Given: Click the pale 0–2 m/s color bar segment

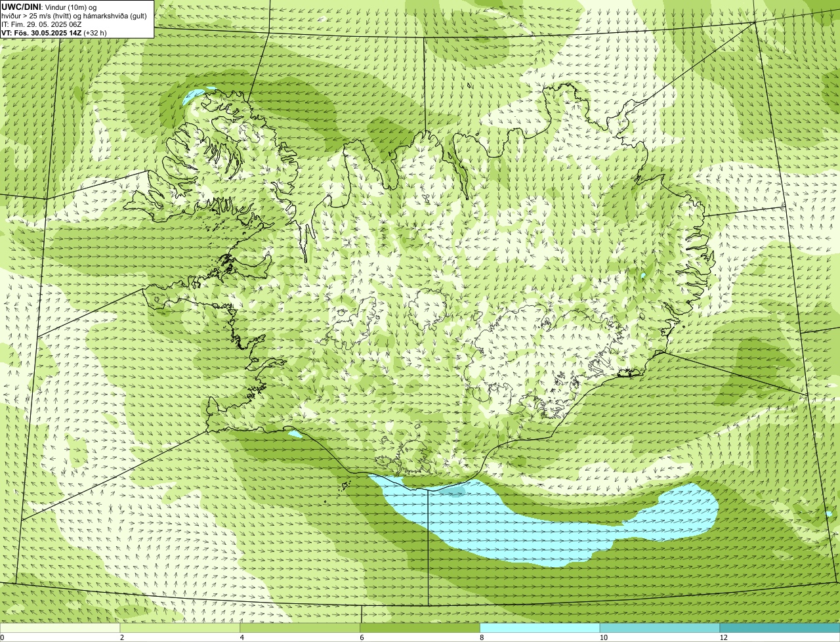Looking at the screenshot, I should tap(60, 628).
